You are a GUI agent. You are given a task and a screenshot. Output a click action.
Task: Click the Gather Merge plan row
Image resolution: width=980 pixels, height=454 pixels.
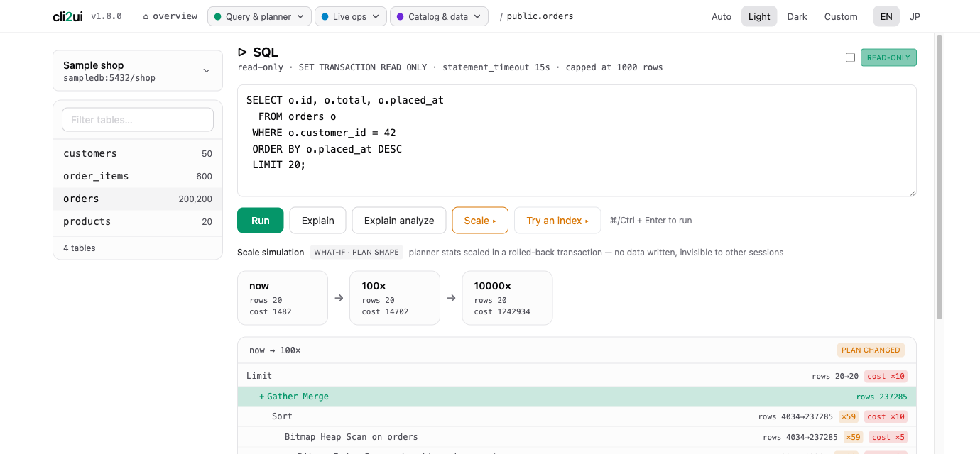tap(577, 397)
